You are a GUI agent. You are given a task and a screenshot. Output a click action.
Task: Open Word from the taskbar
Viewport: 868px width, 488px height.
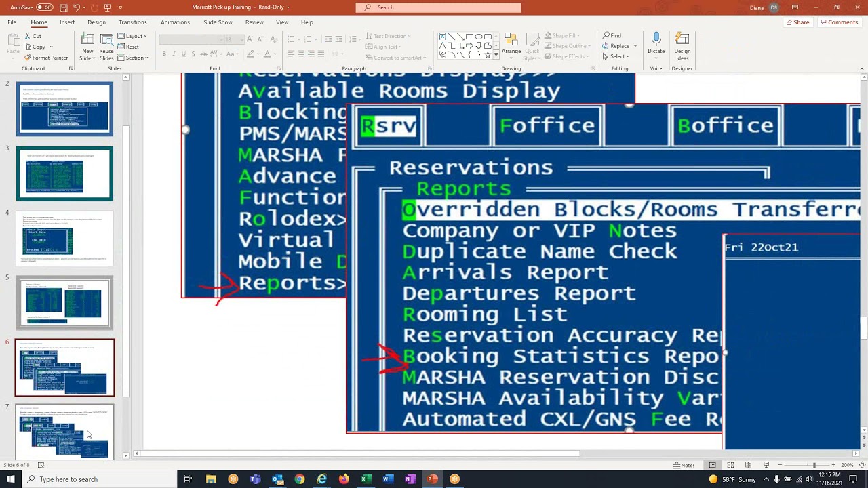[x=388, y=479]
